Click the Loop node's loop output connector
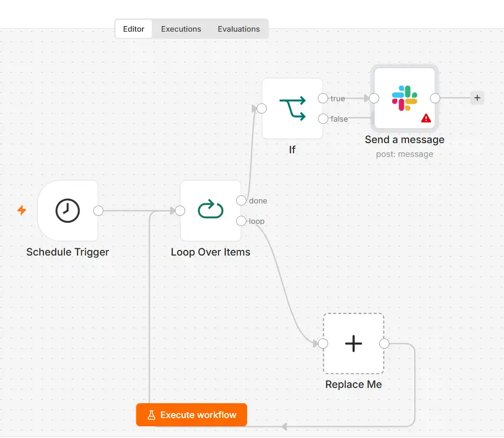504x438 pixels. coord(241,221)
